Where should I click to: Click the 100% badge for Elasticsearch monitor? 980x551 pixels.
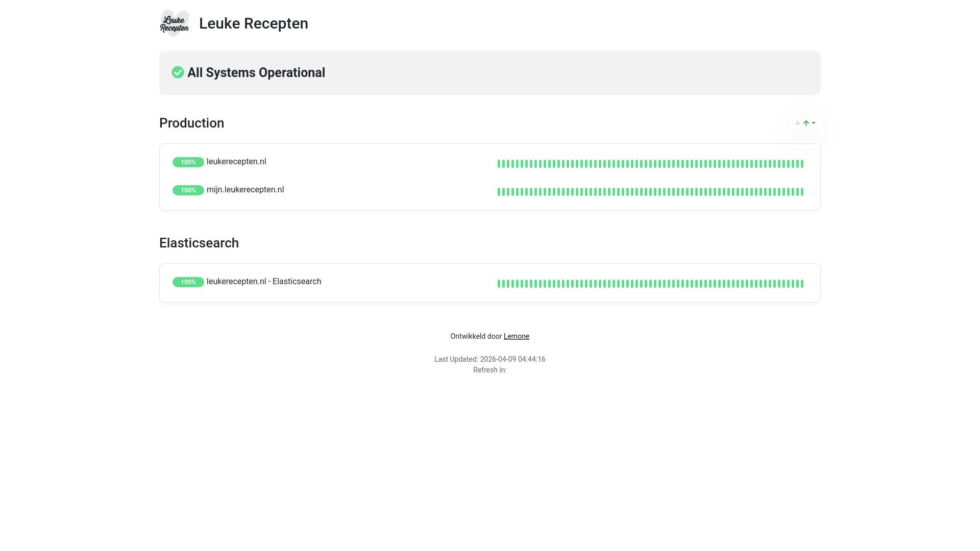[188, 282]
